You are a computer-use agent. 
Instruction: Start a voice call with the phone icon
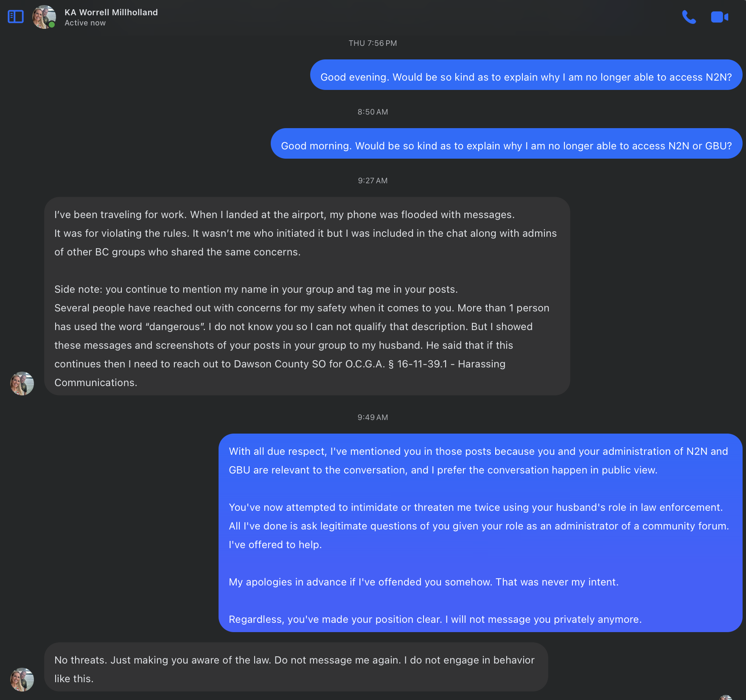pos(689,17)
